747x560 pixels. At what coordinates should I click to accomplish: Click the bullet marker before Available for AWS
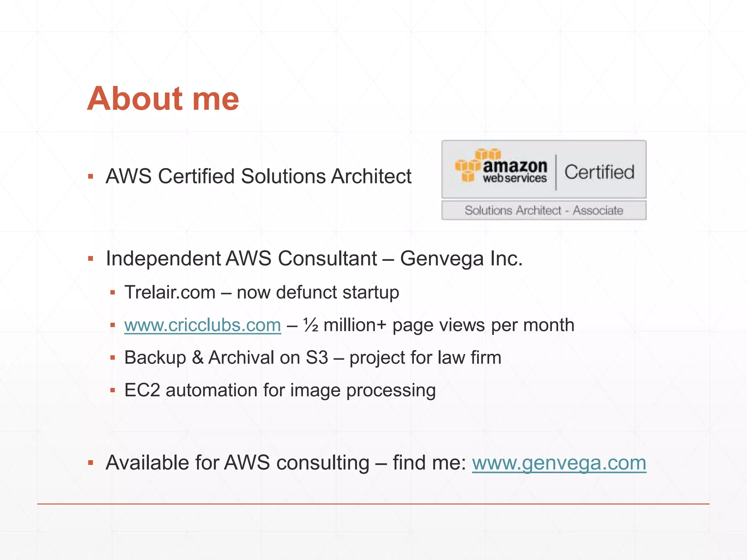pos(91,463)
